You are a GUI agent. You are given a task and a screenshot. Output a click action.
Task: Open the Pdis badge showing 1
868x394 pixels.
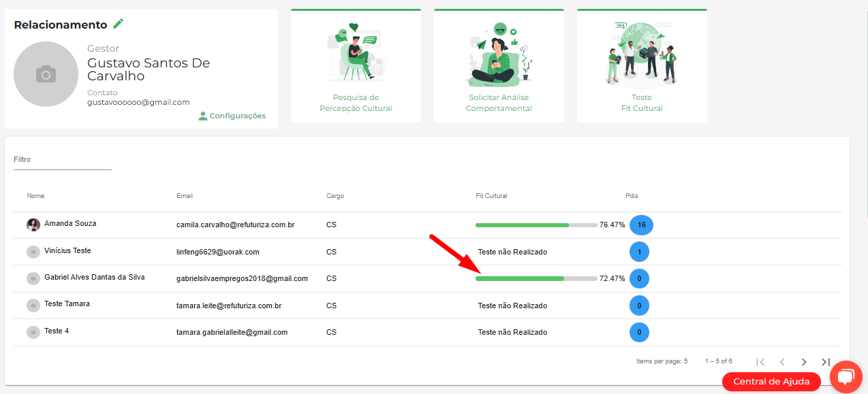tap(639, 252)
